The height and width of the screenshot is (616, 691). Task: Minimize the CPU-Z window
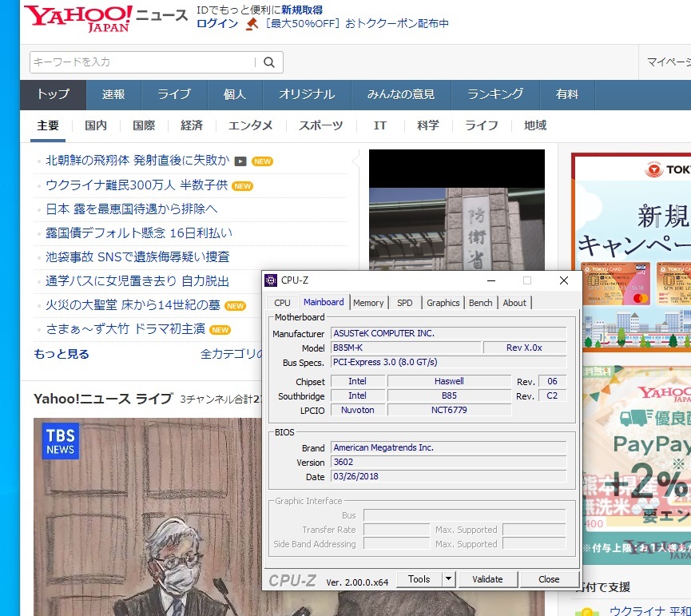pos(491,280)
